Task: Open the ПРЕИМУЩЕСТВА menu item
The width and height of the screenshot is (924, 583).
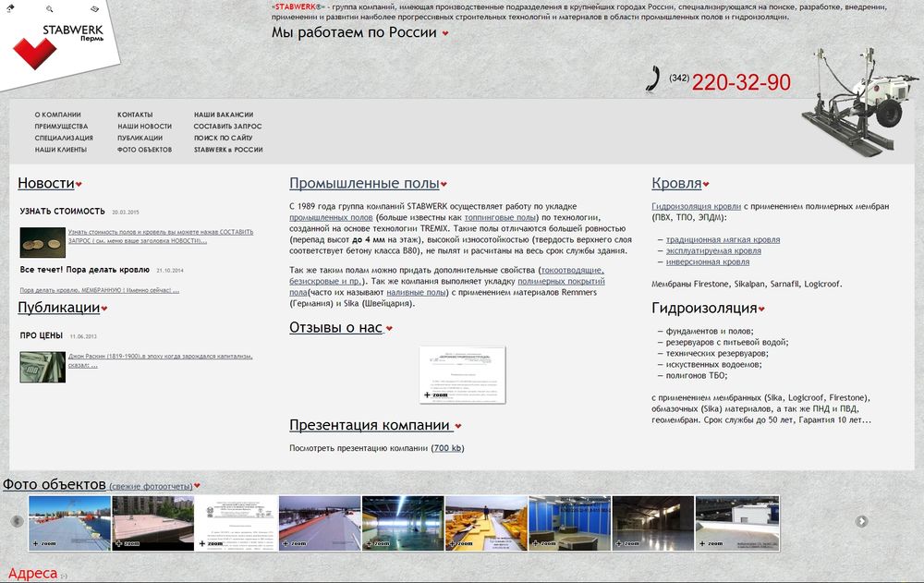Action: coord(61,127)
